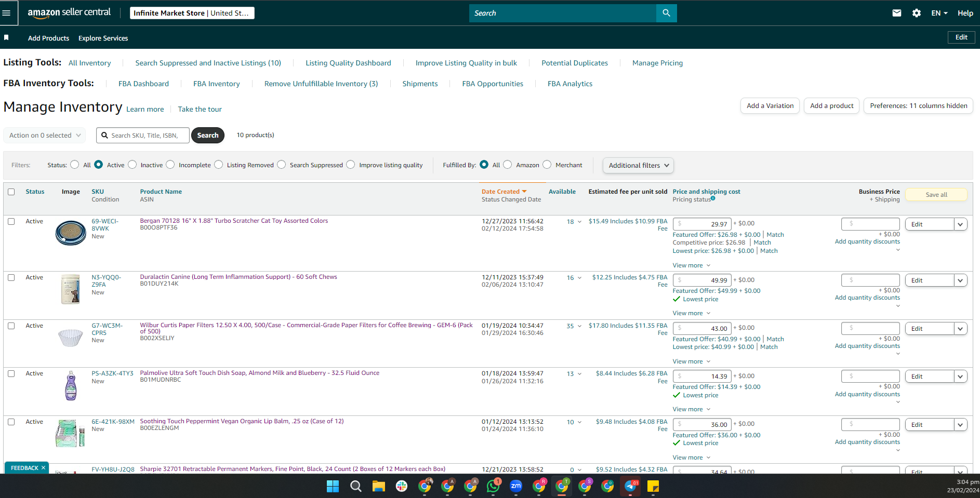Viewport: 980px width, 498px height.
Task: Open the Learn more link
Action: click(x=145, y=109)
